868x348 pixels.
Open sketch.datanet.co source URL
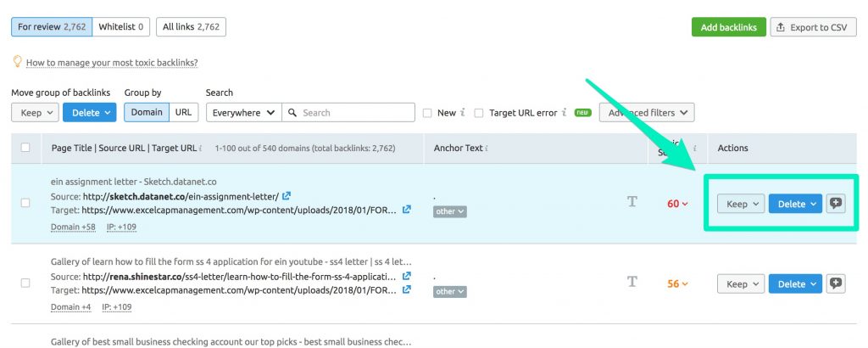(x=181, y=196)
